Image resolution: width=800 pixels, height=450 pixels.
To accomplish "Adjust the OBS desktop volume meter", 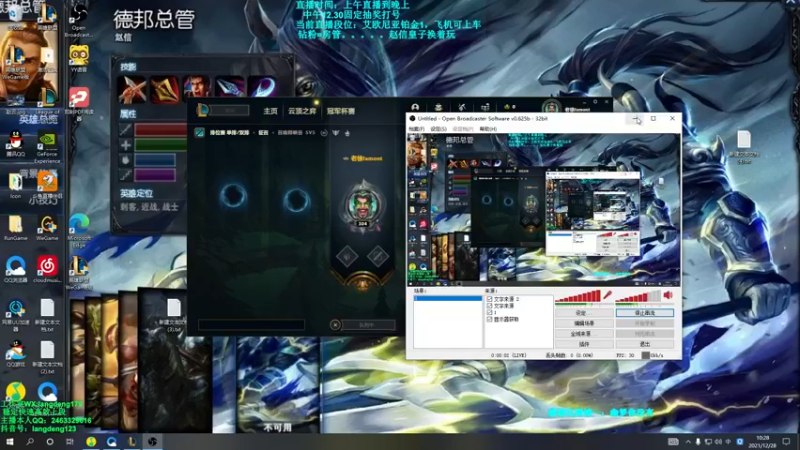I will click(x=638, y=296).
